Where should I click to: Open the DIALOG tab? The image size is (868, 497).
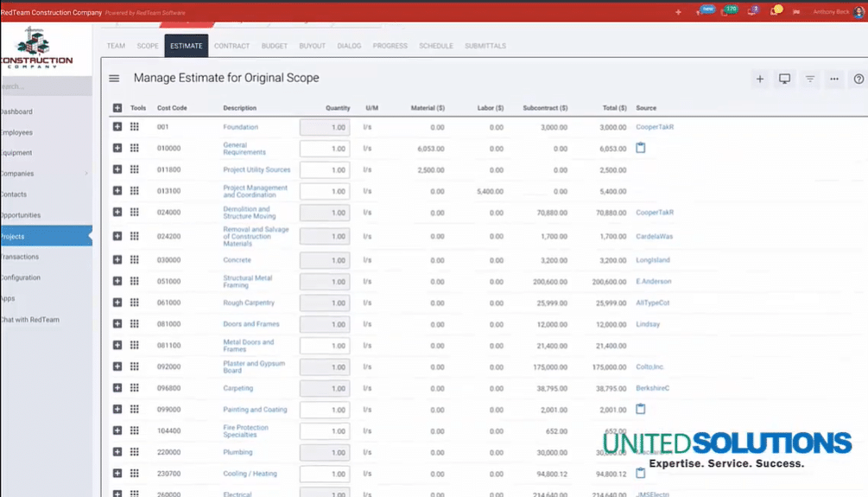[349, 46]
